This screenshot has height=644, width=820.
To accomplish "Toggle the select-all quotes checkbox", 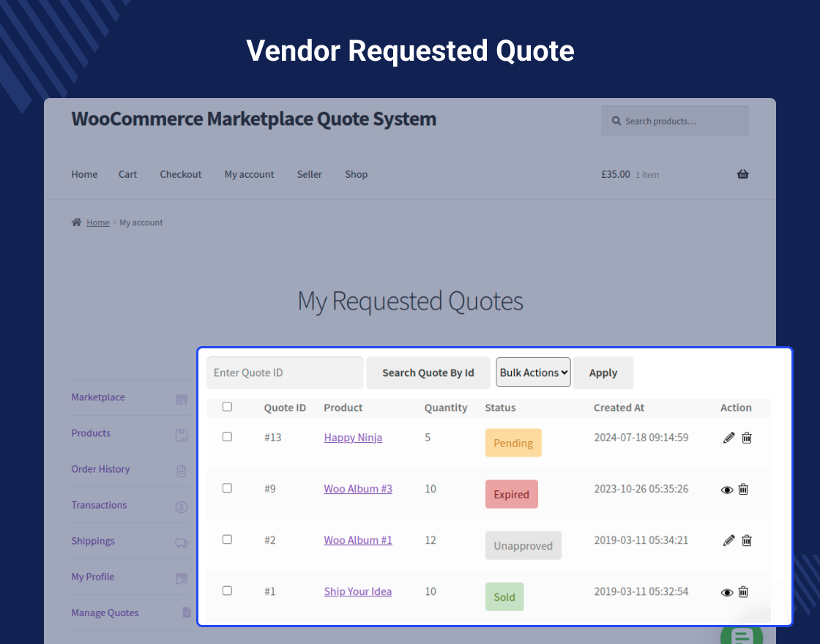I will pos(227,407).
